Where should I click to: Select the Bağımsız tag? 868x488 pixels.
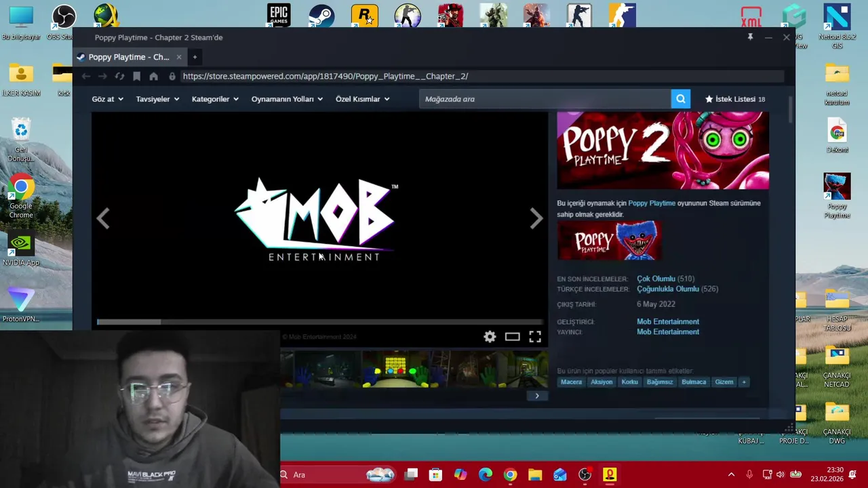coord(660,382)
